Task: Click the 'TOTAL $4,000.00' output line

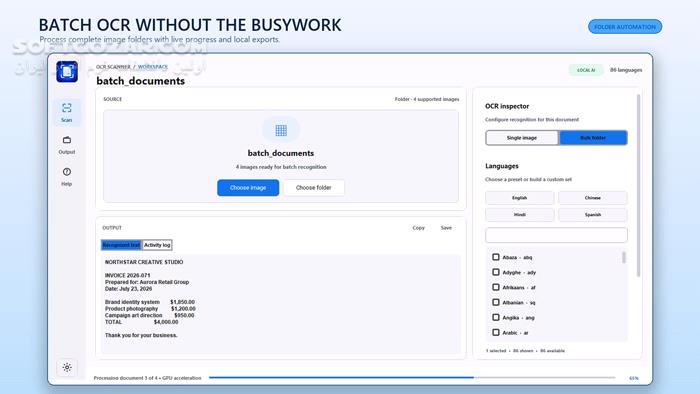Action: coord(142,322)
